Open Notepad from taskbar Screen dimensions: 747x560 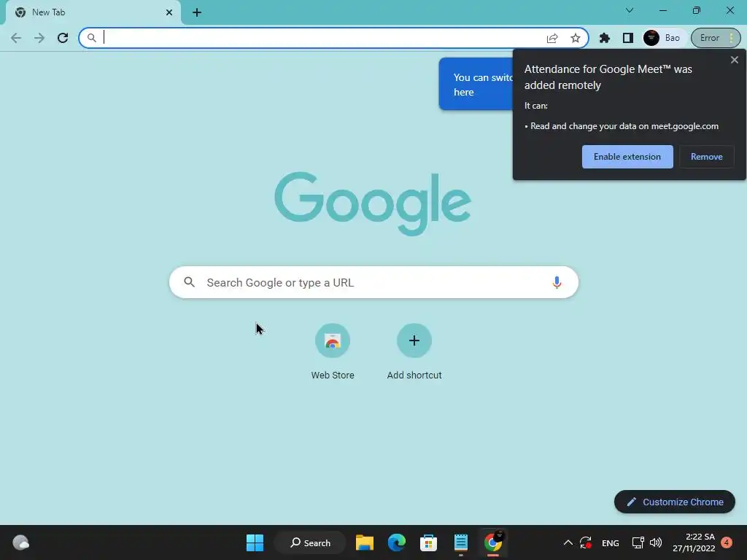[461, 542]
